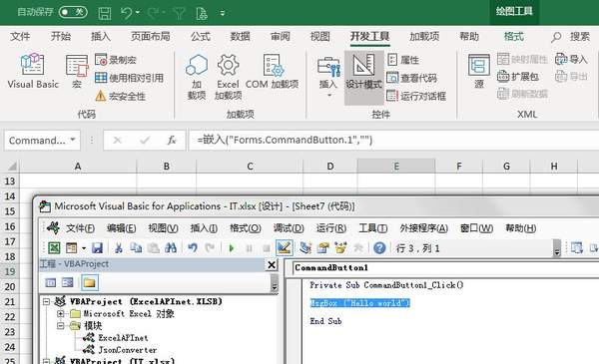599x364 pixels.
Task: Click the Find binoculars icon
Action: point(171,248)
